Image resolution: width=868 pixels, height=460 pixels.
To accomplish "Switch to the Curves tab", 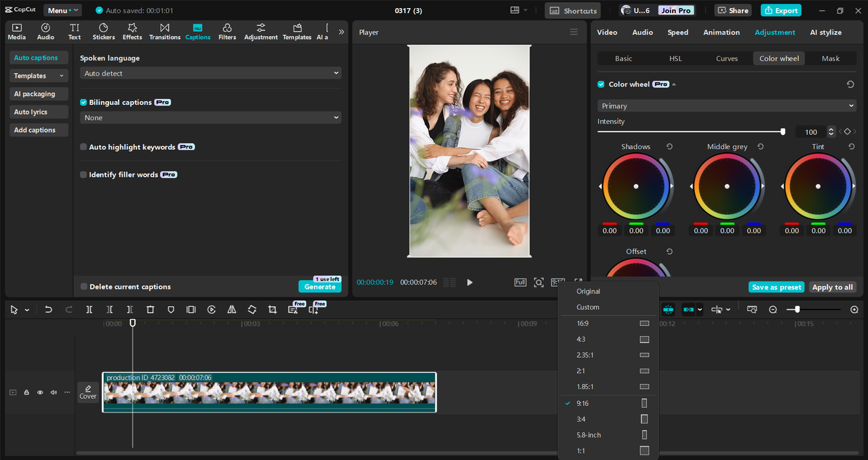I will click(726, 58).
